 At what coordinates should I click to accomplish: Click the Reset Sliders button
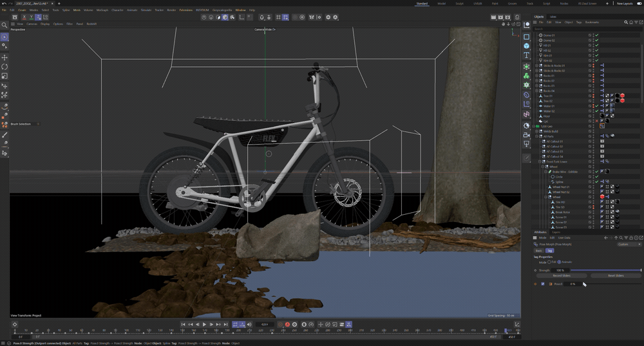616,275
